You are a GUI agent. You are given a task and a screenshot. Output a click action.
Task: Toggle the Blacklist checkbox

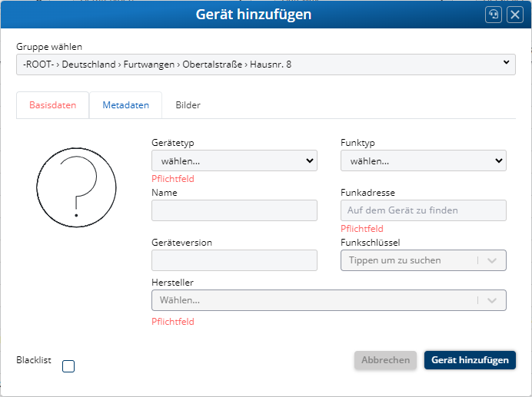tap(68, 366)
